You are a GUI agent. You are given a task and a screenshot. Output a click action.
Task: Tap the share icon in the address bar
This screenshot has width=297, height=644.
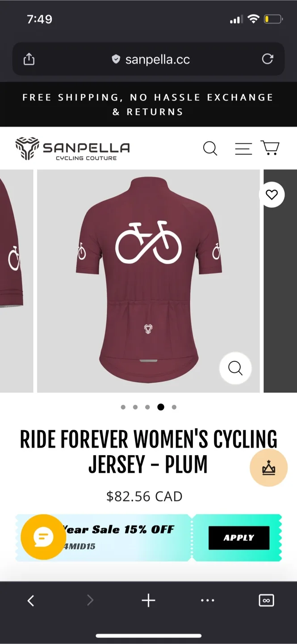click(29, 59)
